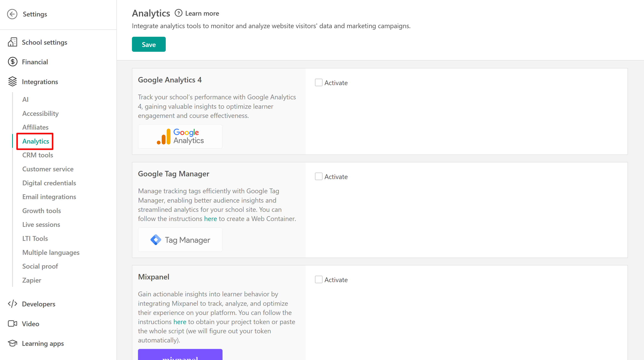Viewport: 644px width, 360px height.
Task: Expand the Developers section
Action: tap(38, 304)
